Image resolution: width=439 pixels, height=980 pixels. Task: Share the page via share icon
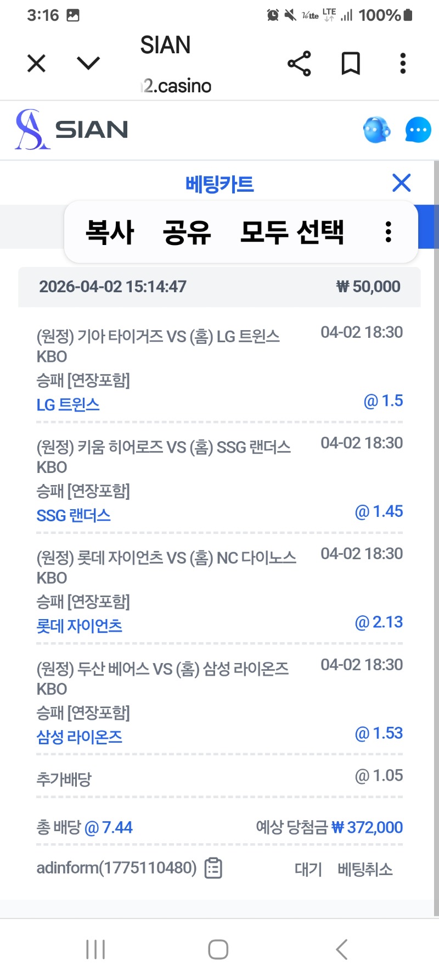299,64
